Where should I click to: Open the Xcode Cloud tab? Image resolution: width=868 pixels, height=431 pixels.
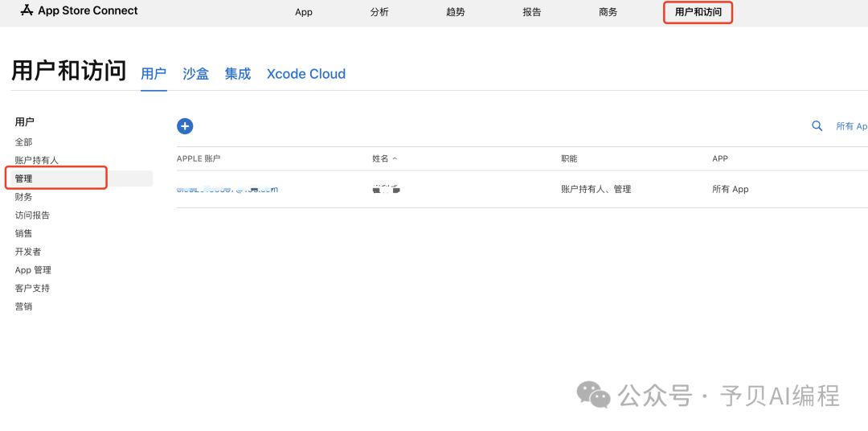click(306, 74)
